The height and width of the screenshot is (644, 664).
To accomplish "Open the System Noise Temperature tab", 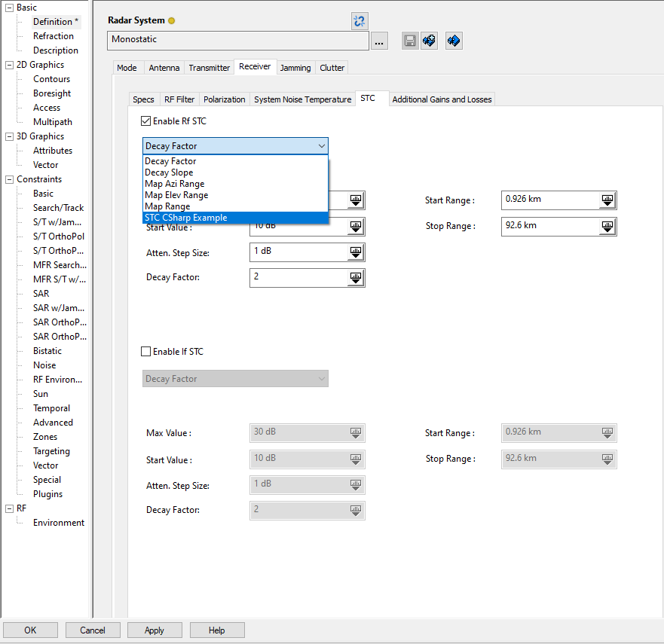I will tap(302, 99).
